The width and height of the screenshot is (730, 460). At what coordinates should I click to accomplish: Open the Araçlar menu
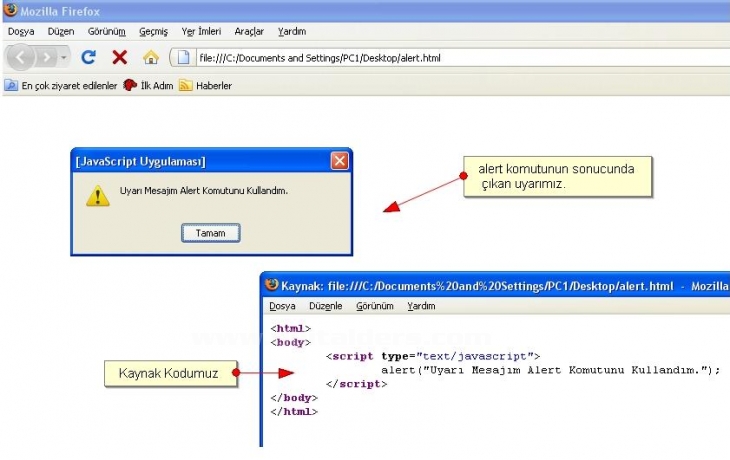tap(249, 32)
